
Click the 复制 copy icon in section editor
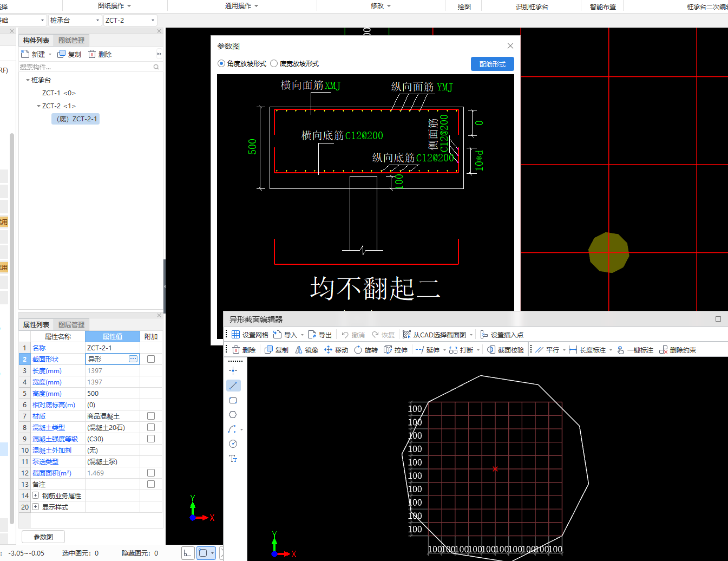[268, 350]
